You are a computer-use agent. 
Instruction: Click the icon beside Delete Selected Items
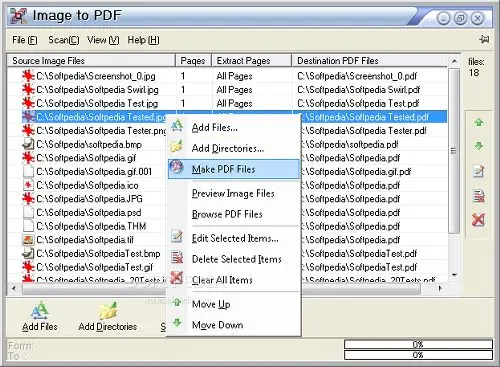point(177,257)
